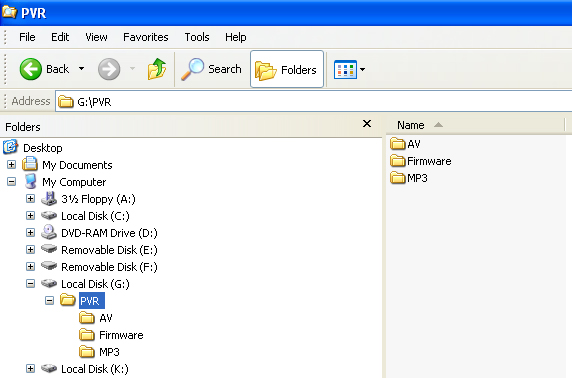
Task: Click the My Documents folder icon
Action: tap(30, 164)
